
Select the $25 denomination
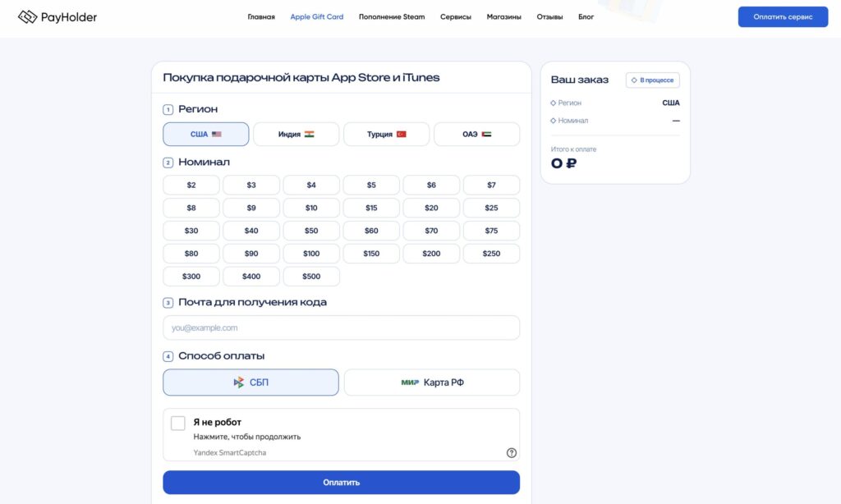pos(491,208)
